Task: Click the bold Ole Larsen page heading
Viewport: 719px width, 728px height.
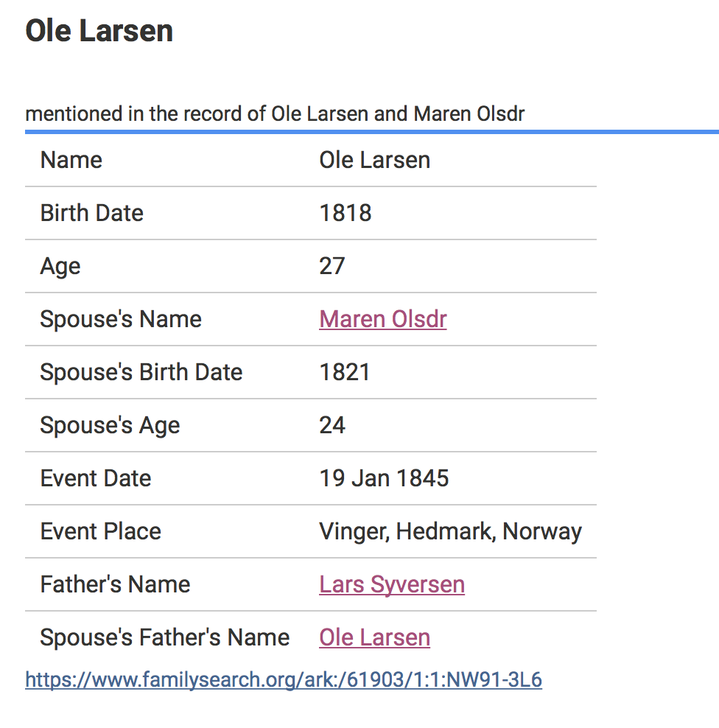Action: pos(99,31)
